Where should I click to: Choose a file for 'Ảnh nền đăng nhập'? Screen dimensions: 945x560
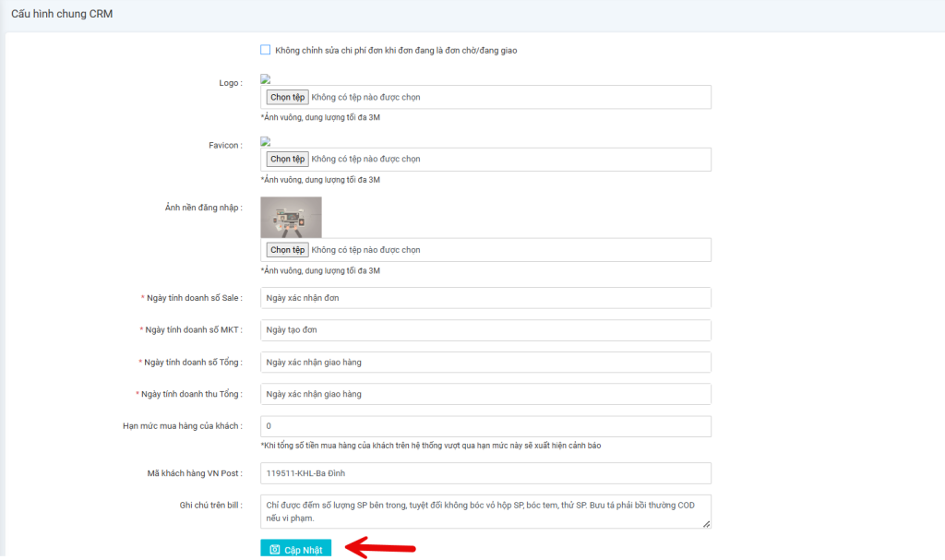point(287,250)
